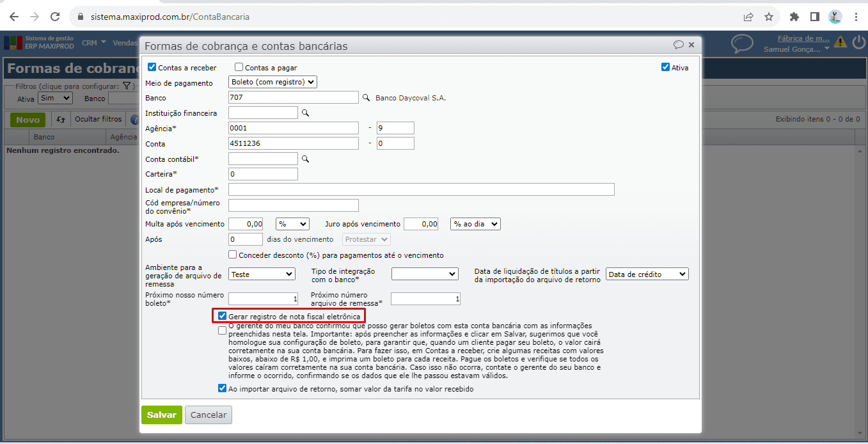Click Próximo número arquivo de remessa field

(425, 299)
